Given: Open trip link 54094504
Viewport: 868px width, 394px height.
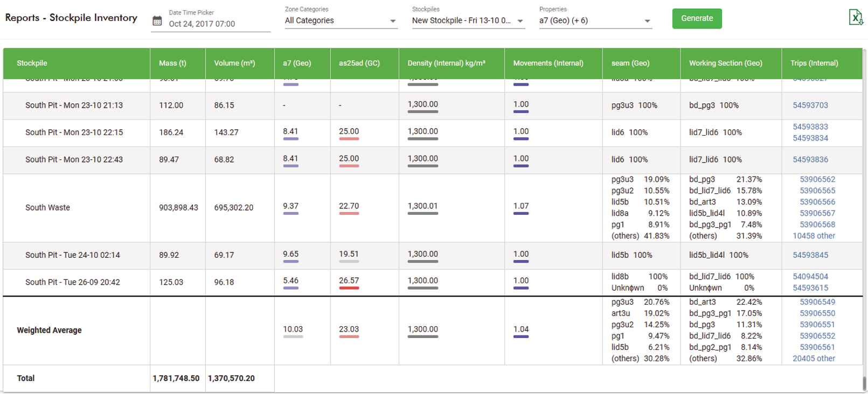Looking at the screenshot, I should click(810, 277).
